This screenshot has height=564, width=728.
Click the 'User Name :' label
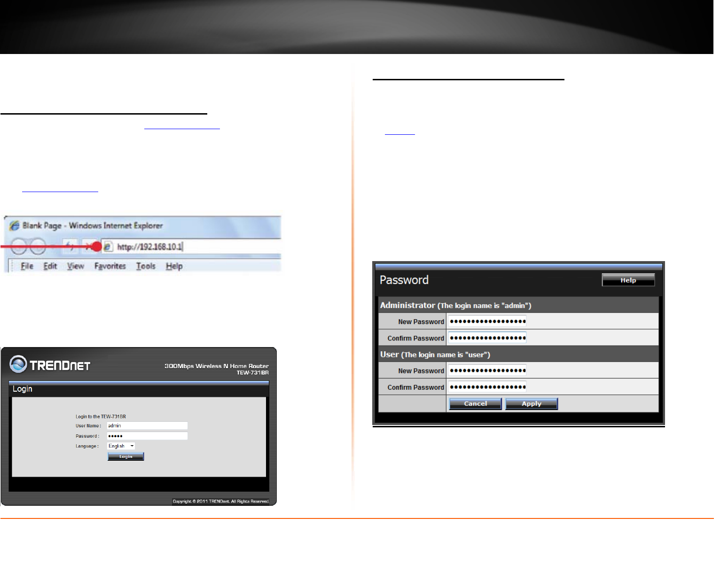pyautogui.click(x=88, y=426)
